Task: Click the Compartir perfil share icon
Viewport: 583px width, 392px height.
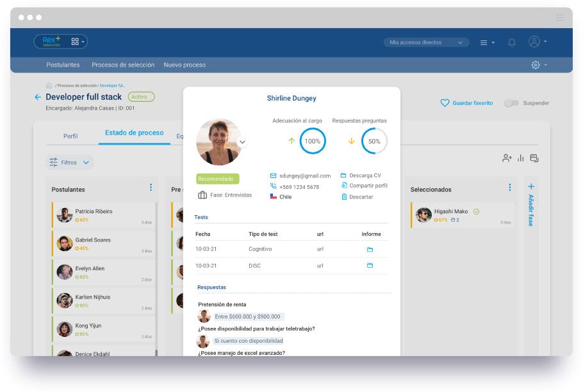Action: point(345,186)
